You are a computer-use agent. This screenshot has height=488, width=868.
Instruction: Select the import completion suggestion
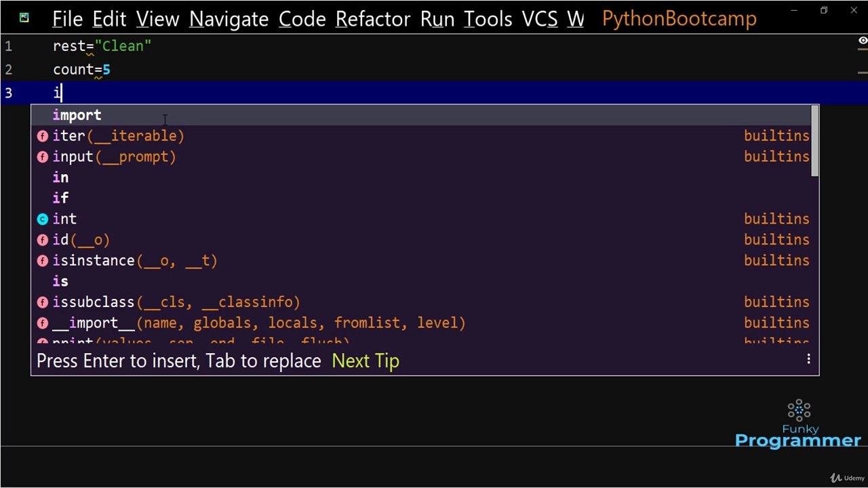pos(77,115)
